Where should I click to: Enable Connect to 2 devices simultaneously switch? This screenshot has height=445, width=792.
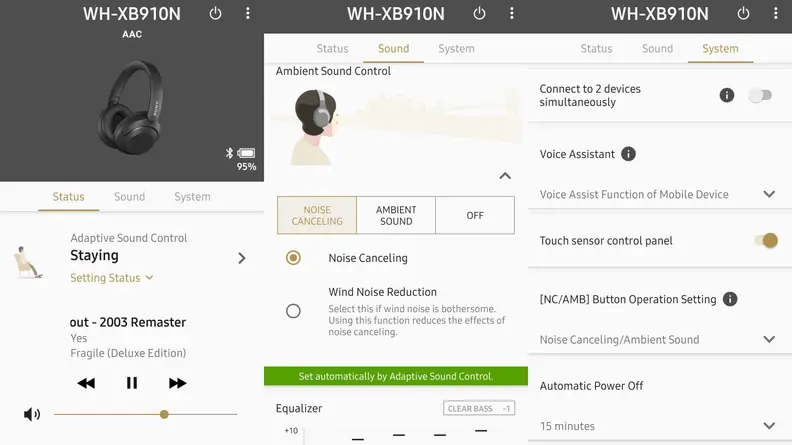pyautogui.click(x=761, y=95)
